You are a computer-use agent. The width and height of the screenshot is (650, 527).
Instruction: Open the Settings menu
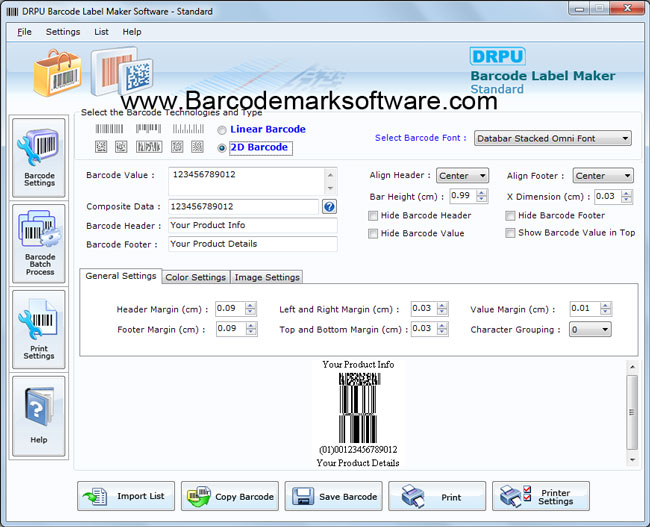[63, 32]
